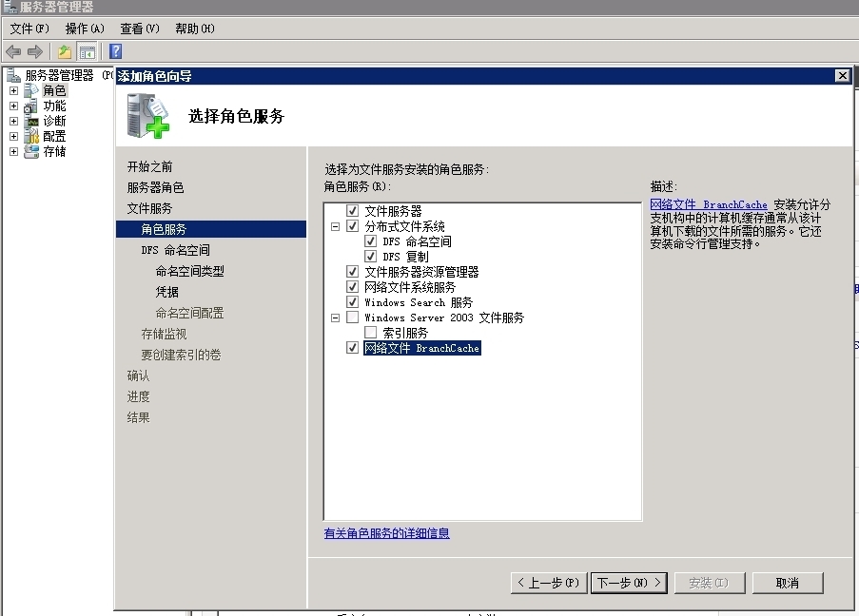This screenshot has width=859, height=616.
Task: Uncheck the 分布式文件系统 checkbox
Action: click(x=352, y=226)
